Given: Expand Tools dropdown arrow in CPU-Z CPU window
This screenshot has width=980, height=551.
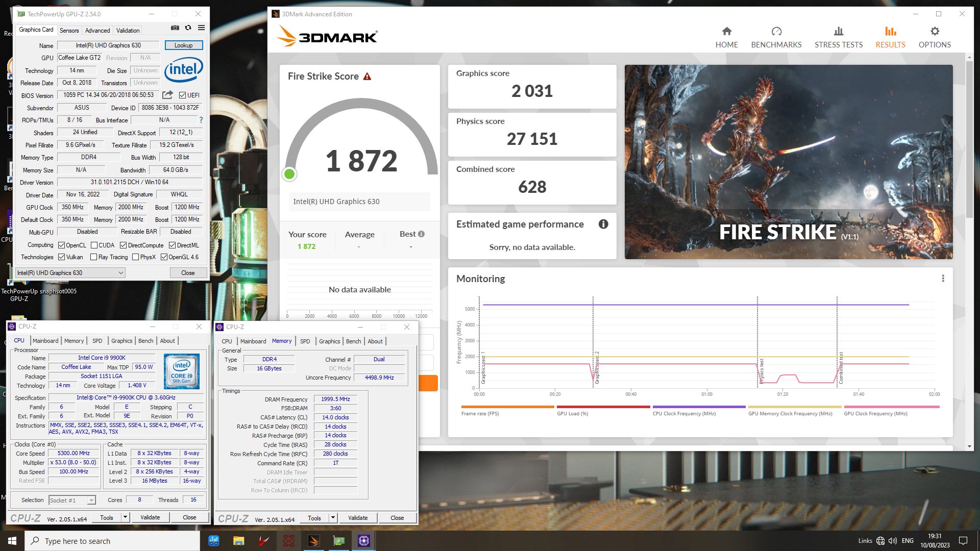Looking at the screenshot, I should (125, 517).
